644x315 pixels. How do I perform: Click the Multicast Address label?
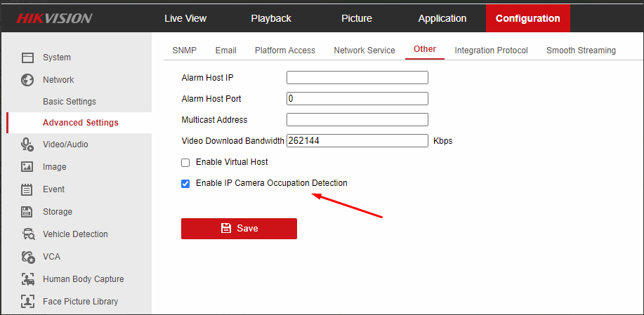point(214,120)
